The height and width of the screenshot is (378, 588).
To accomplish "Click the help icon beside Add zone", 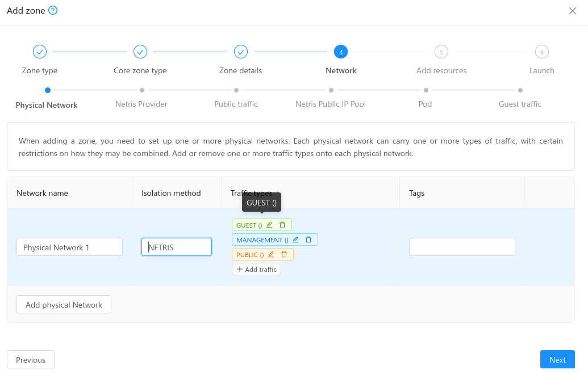I will [53, 11].
